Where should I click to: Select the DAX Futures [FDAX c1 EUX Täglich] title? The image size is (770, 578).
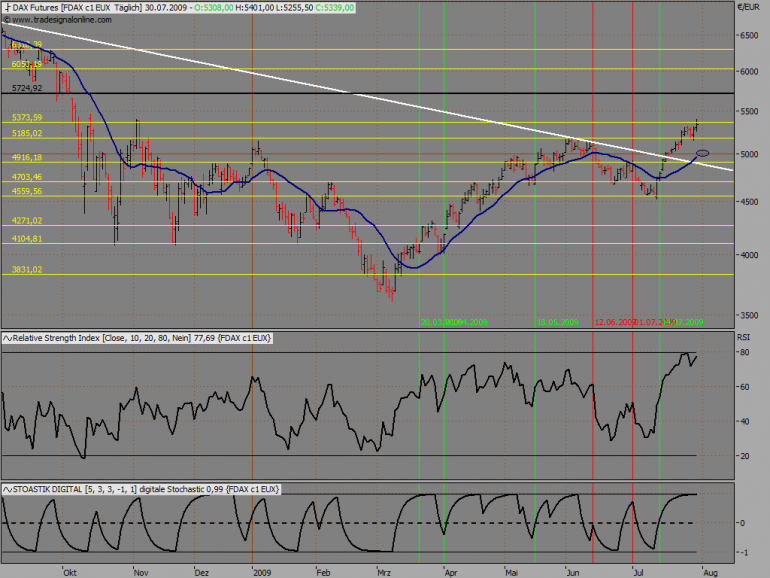coord(77,8)
